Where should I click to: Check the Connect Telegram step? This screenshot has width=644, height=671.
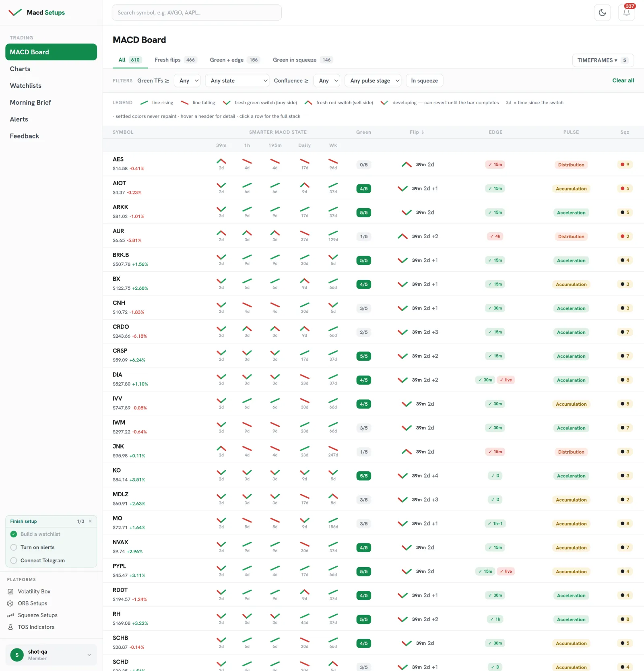coord(14,560)
